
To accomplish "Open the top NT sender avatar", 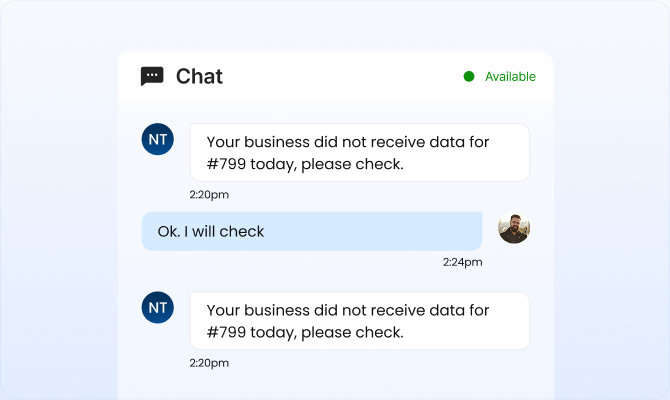I will (157, 140).
